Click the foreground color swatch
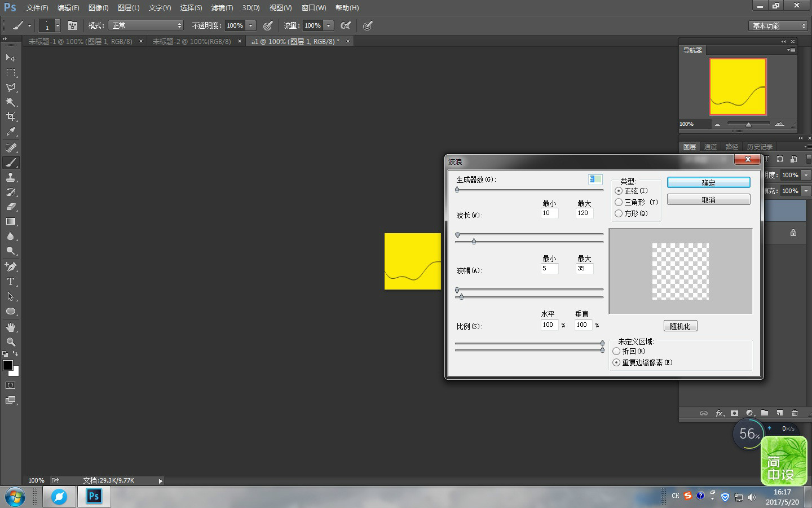This screenshot has width=812, height=508. click(8, 365)
